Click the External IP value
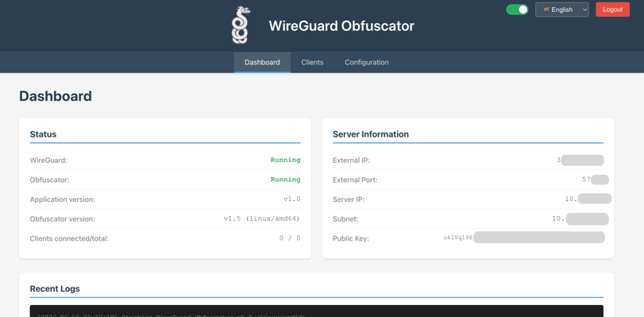Viewport: 644px width, 317px height. (580, 160)
